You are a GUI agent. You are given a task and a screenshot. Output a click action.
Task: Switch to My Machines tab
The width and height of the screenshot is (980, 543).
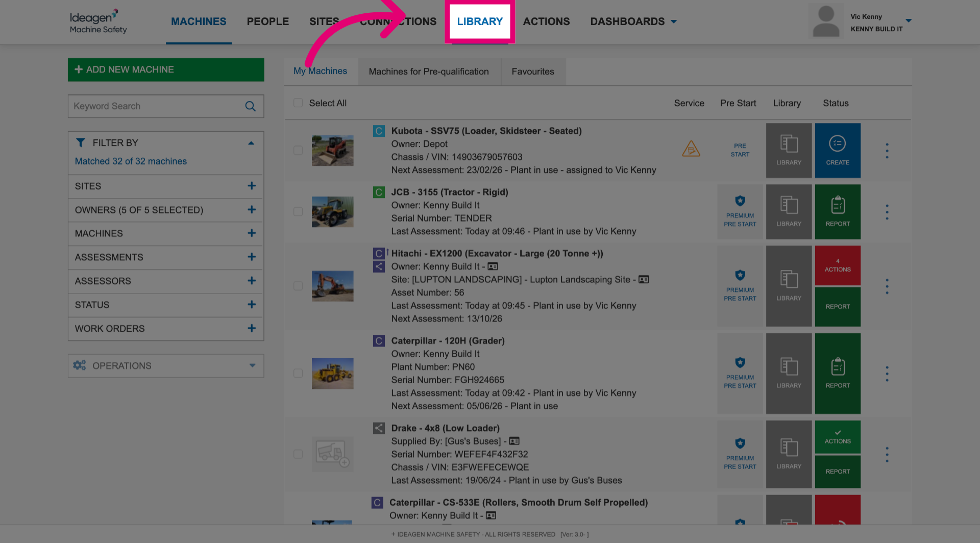pos(320,71)
